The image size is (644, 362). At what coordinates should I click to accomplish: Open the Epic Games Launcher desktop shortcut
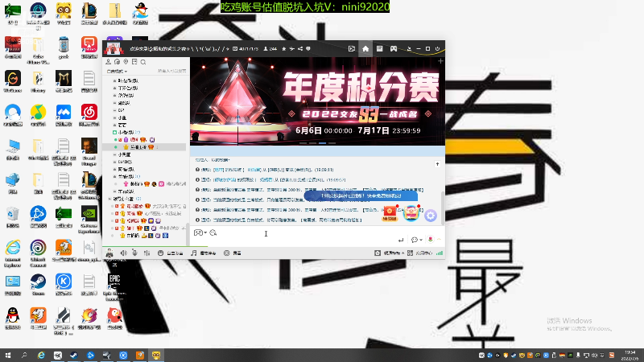[114, 287]
